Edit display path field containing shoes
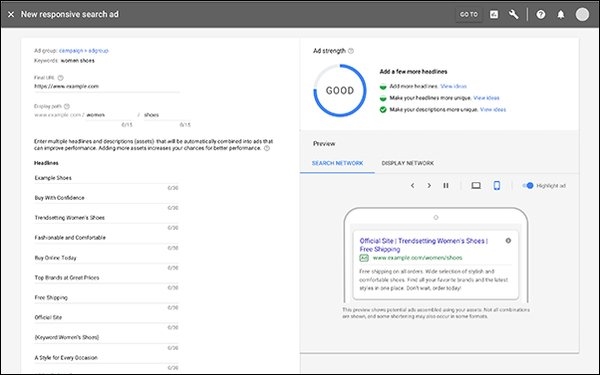This screenshot has height=375, width=600. tap(167, 115)
